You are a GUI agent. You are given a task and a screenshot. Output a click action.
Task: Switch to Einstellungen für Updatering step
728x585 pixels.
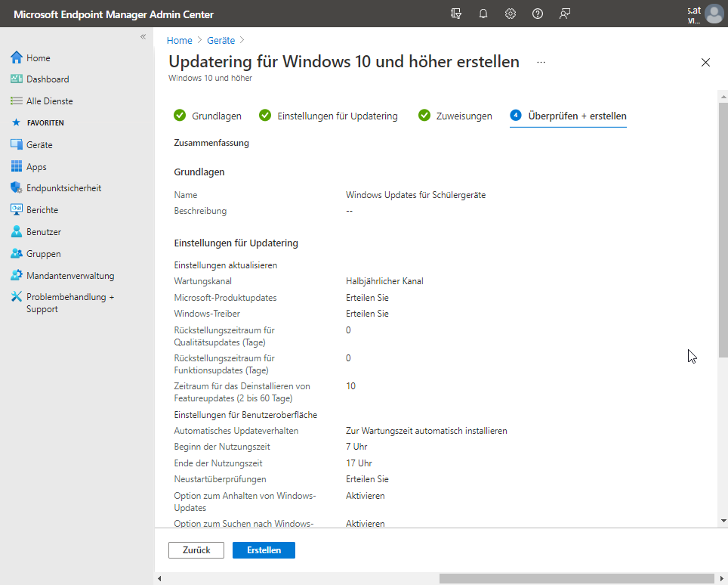329,116
